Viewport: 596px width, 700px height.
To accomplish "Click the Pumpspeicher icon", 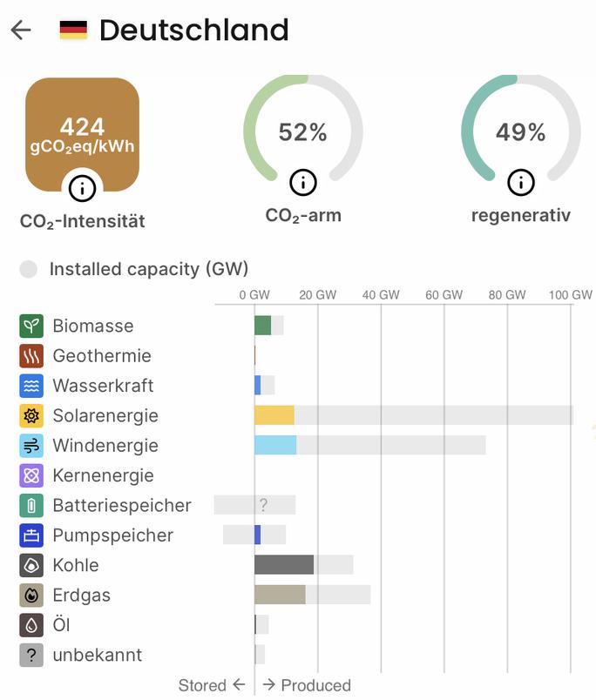I will point(31,535).
